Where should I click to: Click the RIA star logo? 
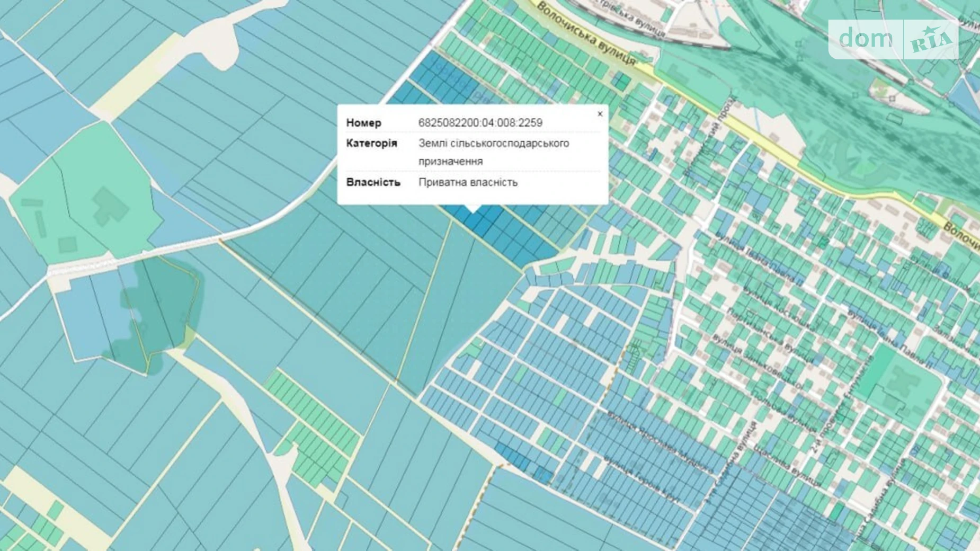pos(931,40)
